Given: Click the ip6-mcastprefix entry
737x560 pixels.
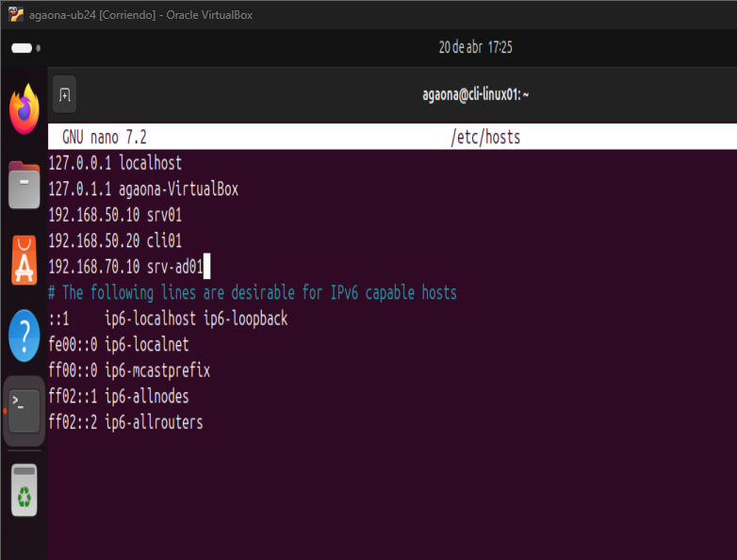Looking at the screenshot, I should click(157, 371).
